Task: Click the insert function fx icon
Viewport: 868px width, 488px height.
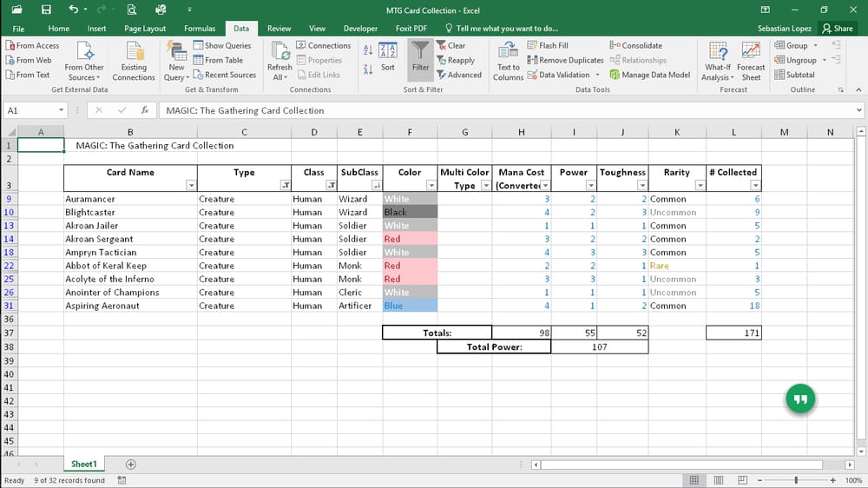Action: (x=145, y=110)
